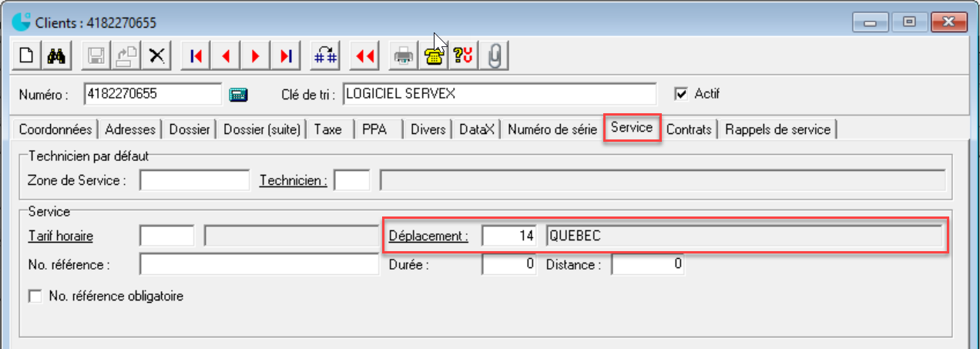Screen dimensions: 980x349
Task: Click the Technicien lookup label
Action: click(293, 180)
